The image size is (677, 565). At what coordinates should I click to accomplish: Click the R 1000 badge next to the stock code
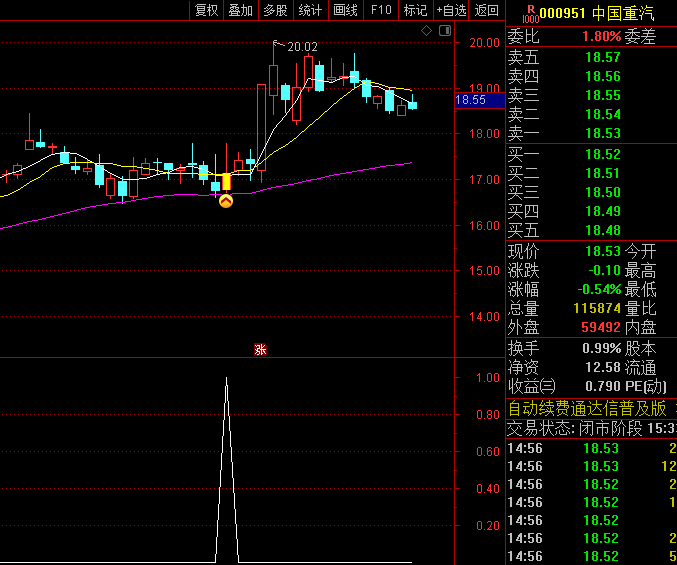click(531, 14)
